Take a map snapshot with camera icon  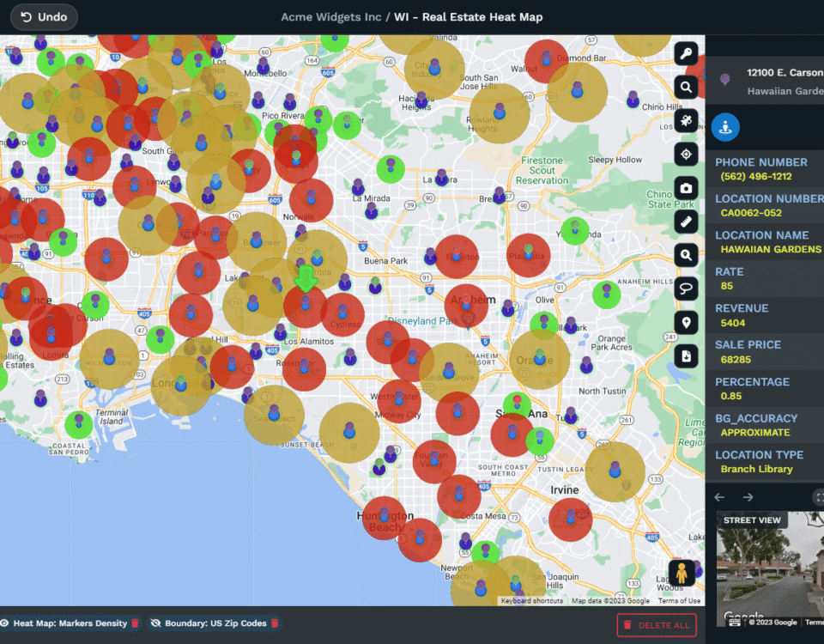coord(686,188)
